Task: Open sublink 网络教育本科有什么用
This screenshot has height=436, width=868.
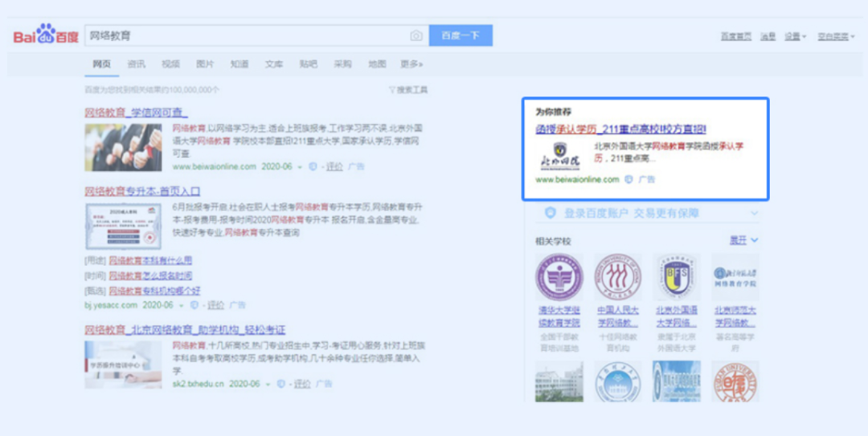Action: point(150,260)
